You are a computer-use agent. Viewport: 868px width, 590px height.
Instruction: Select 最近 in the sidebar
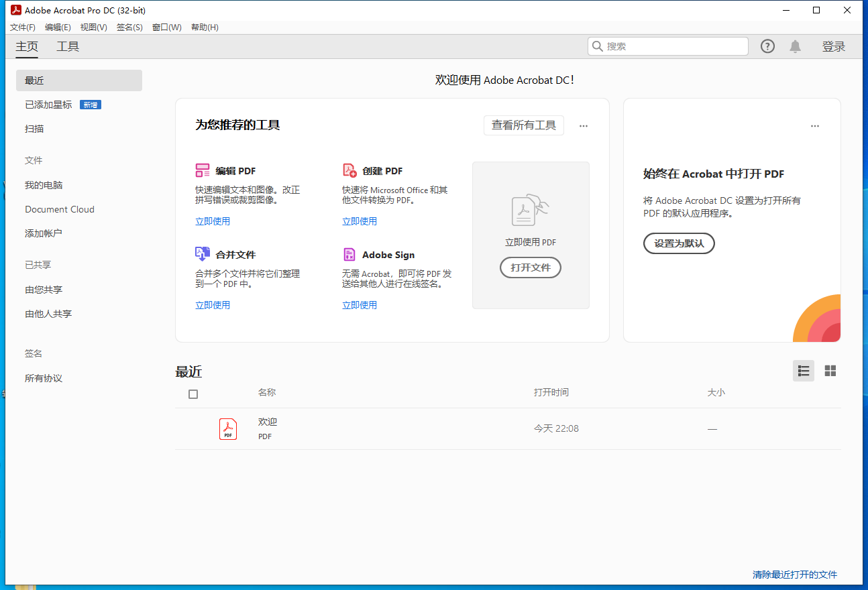(x=79, y=80)
